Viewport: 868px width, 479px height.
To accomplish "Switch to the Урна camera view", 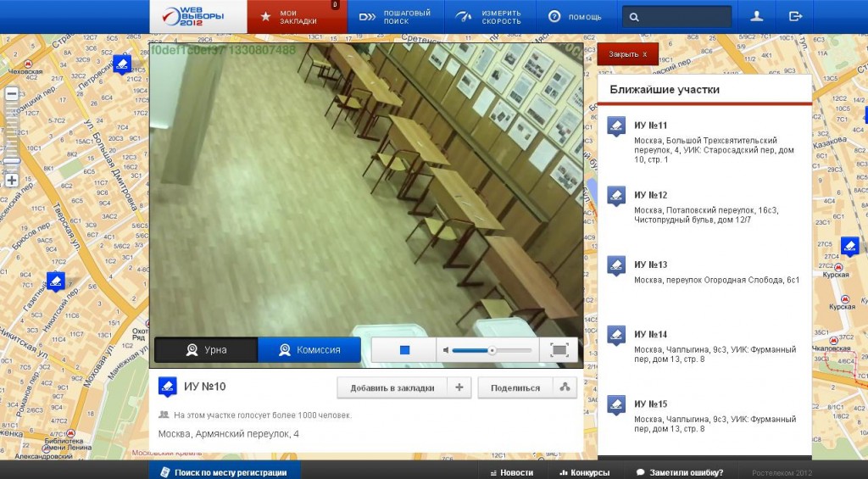I will (x=205, y=350).
